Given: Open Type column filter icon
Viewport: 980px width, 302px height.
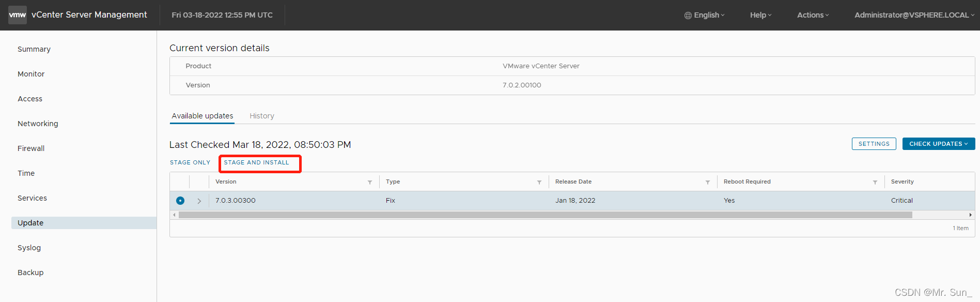Looking at the screenshot, I should [539, 182].
